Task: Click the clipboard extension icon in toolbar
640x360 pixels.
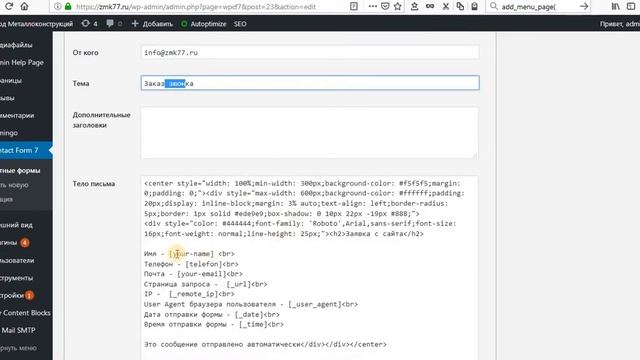Action: (x=474, y=6)
